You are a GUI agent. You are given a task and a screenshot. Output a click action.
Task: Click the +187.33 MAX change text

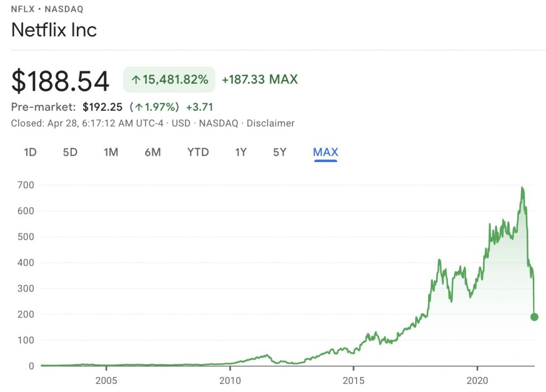coord(260,80)
